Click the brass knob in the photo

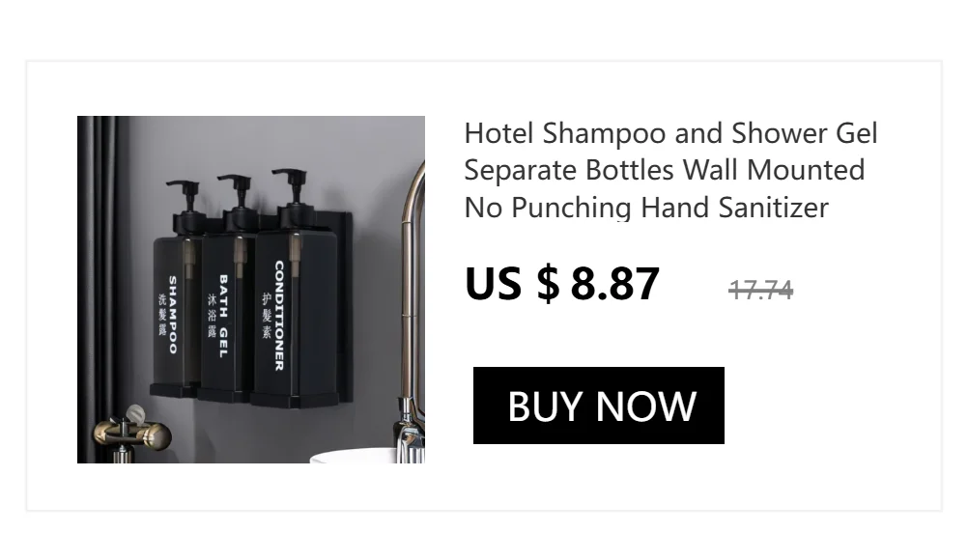pos(132,433)
